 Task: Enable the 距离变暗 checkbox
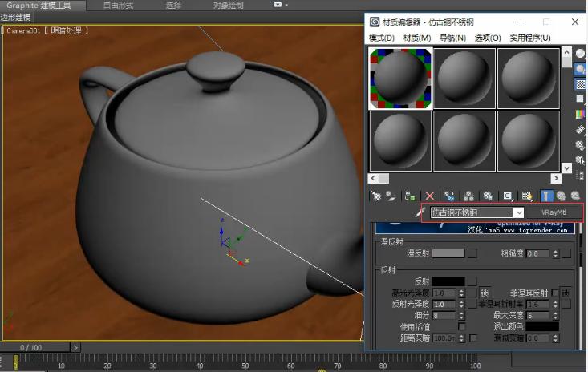click(x=473, y=338)
